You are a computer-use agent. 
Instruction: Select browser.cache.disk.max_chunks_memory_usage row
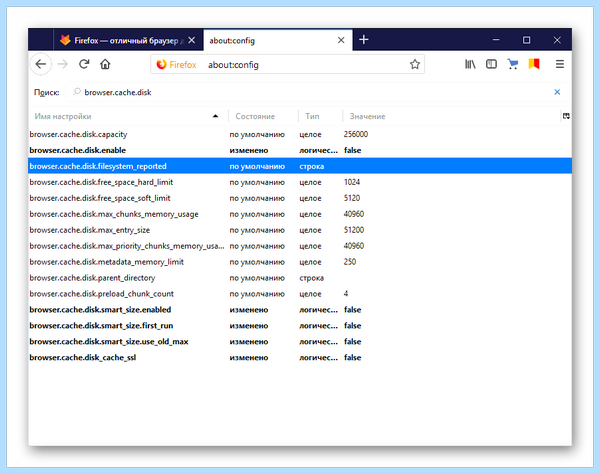coord(300,214)
